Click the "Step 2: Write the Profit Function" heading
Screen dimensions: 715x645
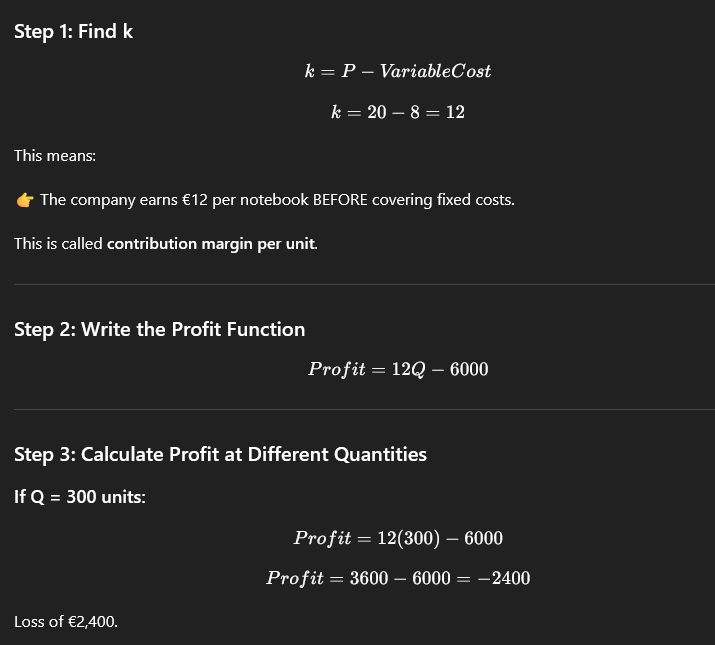160,329
